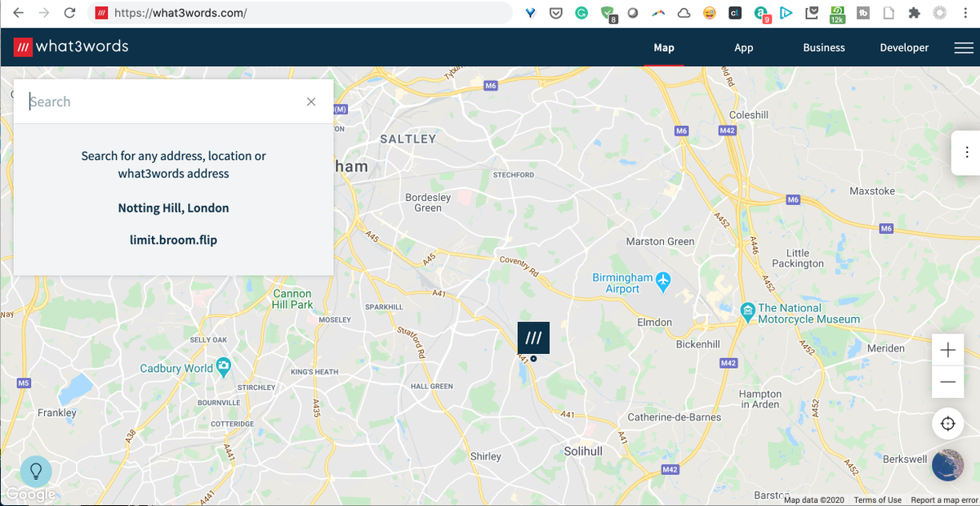Open the Business menu item

click(824, 47)
